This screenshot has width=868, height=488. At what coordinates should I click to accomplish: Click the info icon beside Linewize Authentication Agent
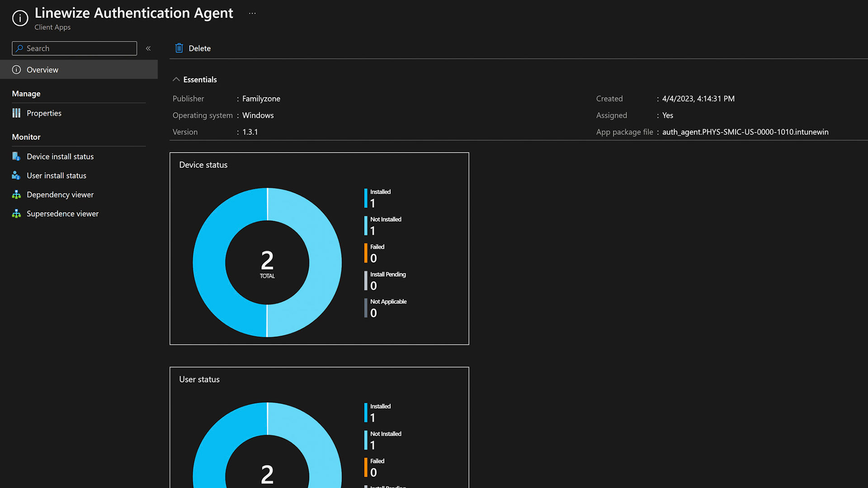(x=20, y=19)
